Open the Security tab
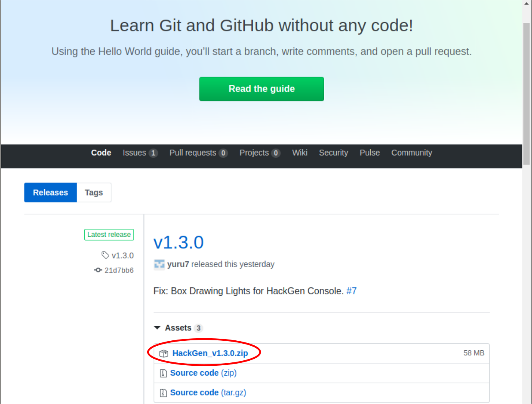This screenshot has width=532, height=404. click(333, 153)
